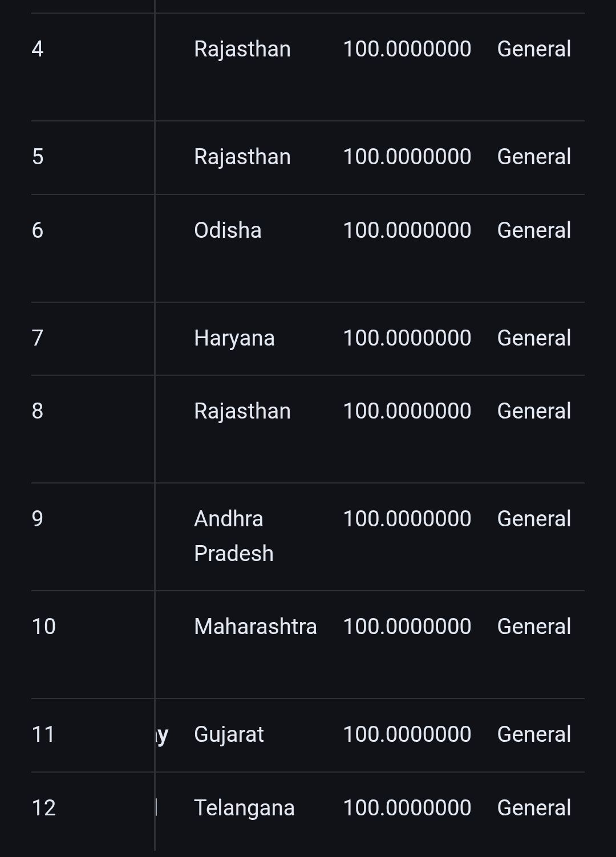This screenshot has width=616, height=857.
Task: Click the Andhra Pradesh state cell
Action: click(x=233, y=536)
